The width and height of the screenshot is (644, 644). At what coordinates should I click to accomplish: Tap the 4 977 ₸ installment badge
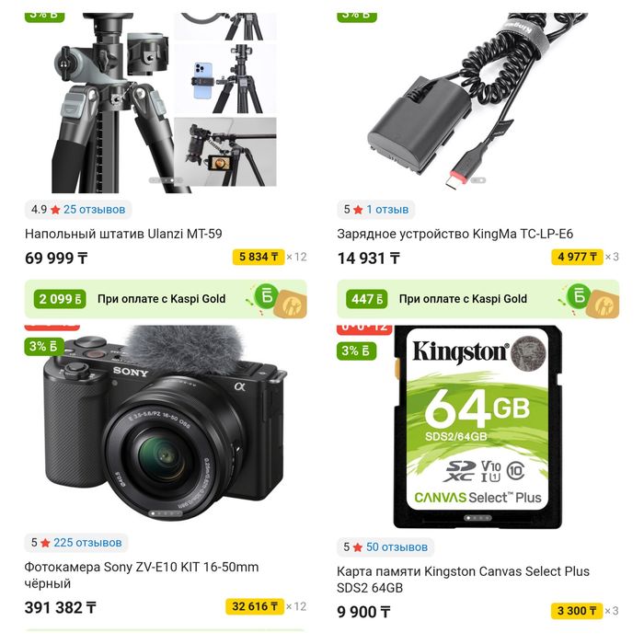(577, 257)
